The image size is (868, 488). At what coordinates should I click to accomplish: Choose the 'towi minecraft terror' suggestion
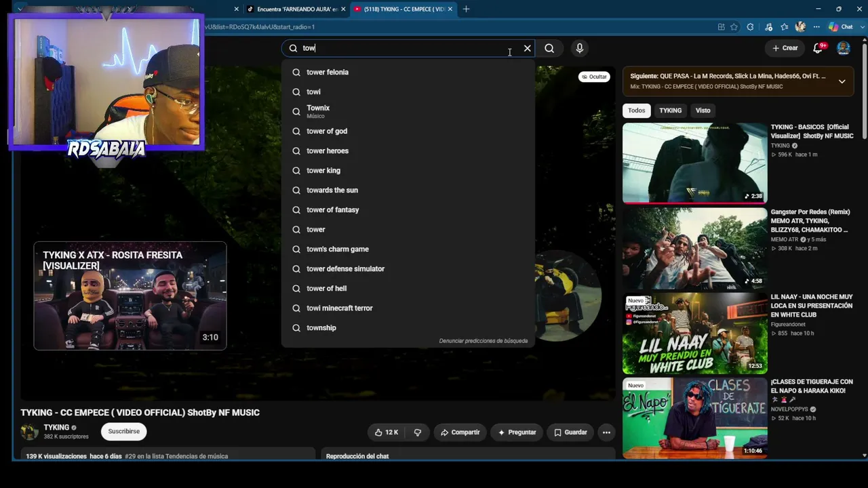point(408,308)
